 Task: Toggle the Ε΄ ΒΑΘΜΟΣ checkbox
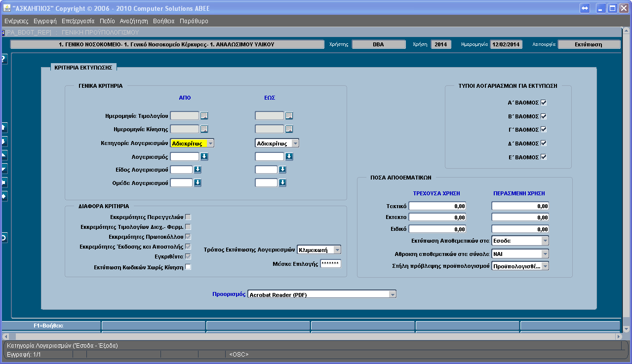point(544,157)
